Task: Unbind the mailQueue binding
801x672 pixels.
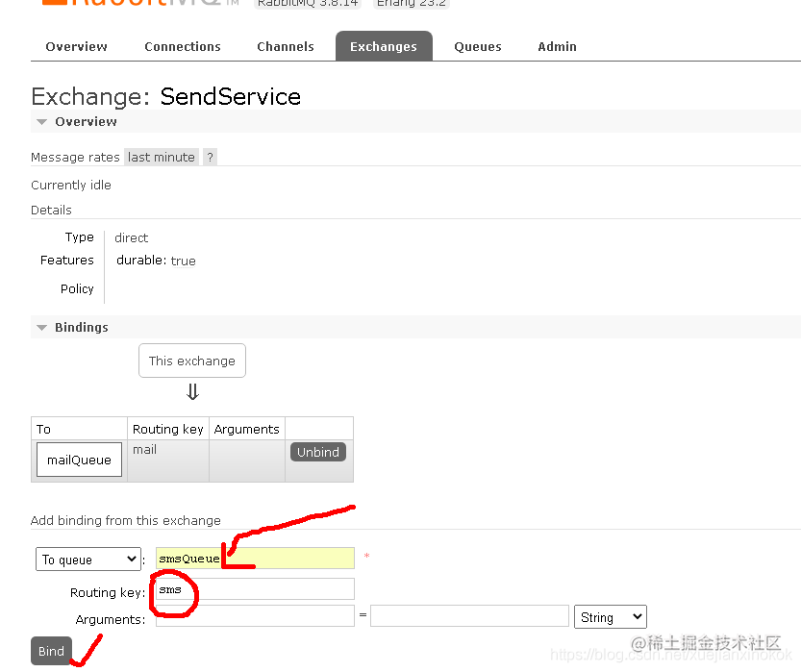Action: pos(317,452)
